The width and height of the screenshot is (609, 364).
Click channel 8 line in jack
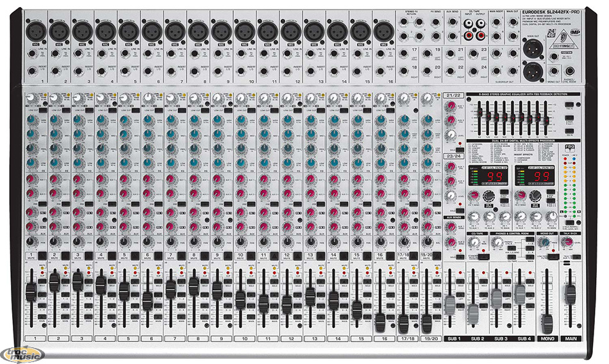pos(194,54)
